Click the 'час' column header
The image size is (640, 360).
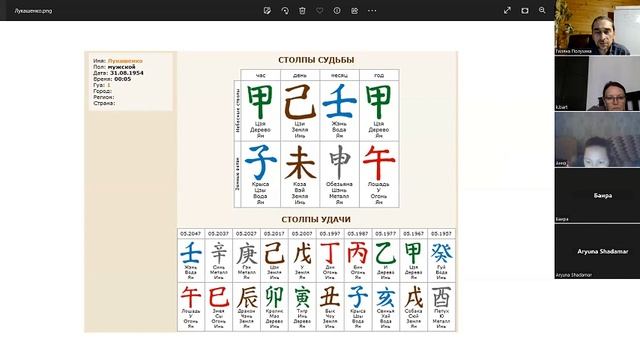pos(260,76)
